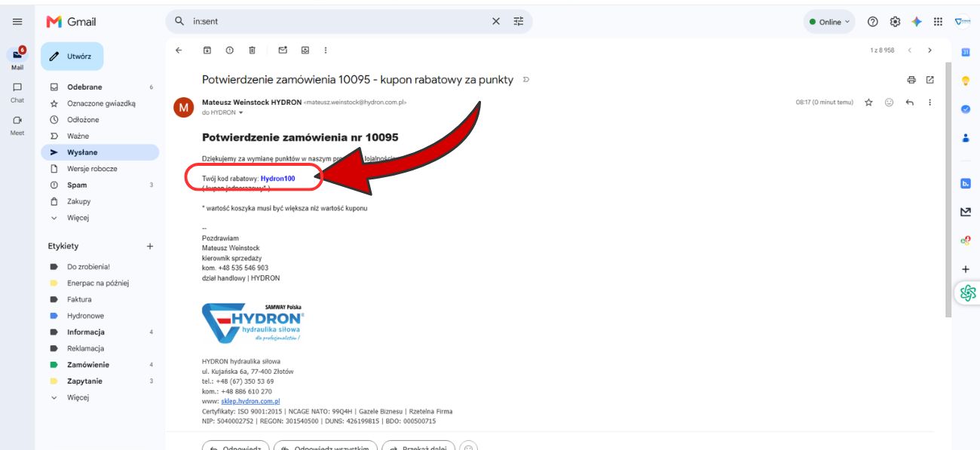Open label Zamówienie
Viewport: 980px width, 450px height.
(100, 365)
